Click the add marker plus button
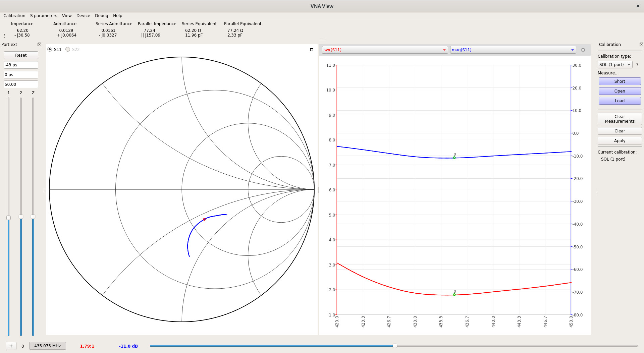644x353 pixels. tap(11, 346)
